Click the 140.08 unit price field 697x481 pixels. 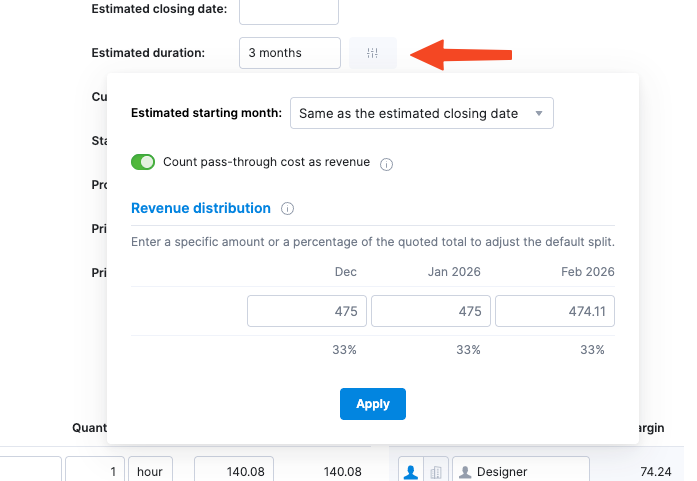(x=234, y=471)
